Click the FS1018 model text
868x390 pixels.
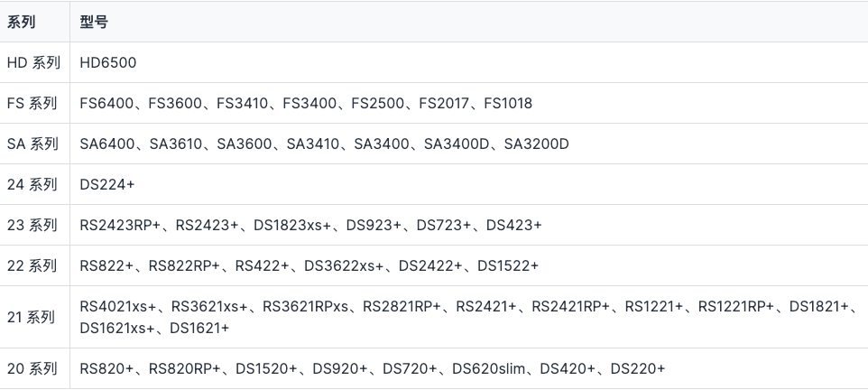point(508,103)
